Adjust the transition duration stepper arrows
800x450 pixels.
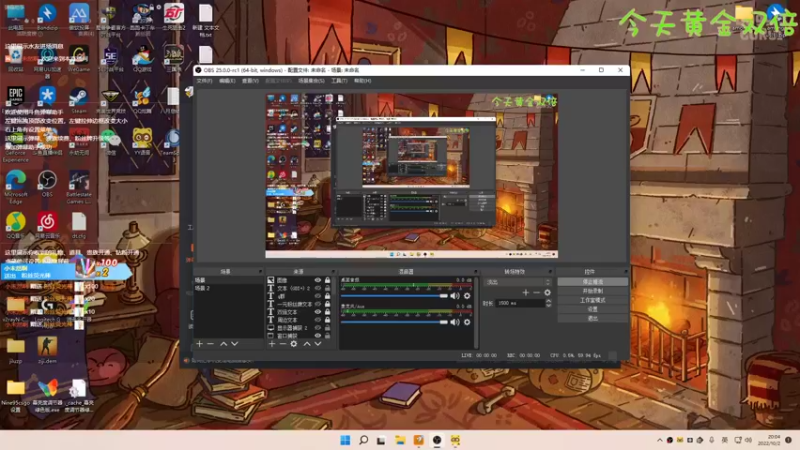click(x=548, y=303)
